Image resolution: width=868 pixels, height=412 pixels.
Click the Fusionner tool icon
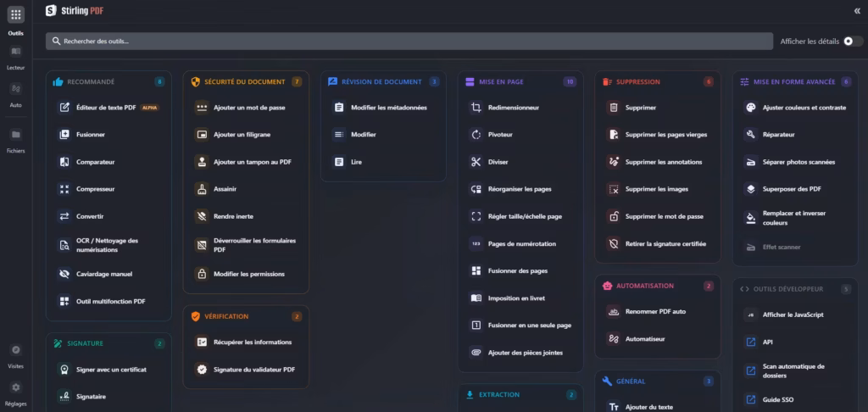64,135
